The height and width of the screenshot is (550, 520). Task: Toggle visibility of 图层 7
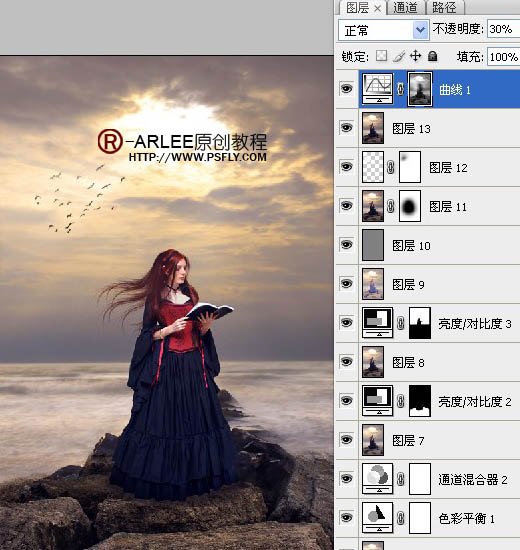pyautogui.click(x=346, y=439)
